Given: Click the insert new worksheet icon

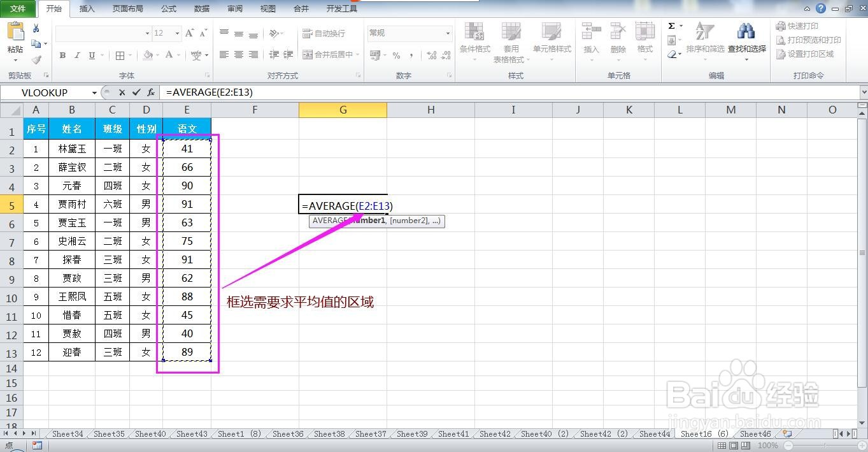Looking at the screenshot, I should click(788, 434).
